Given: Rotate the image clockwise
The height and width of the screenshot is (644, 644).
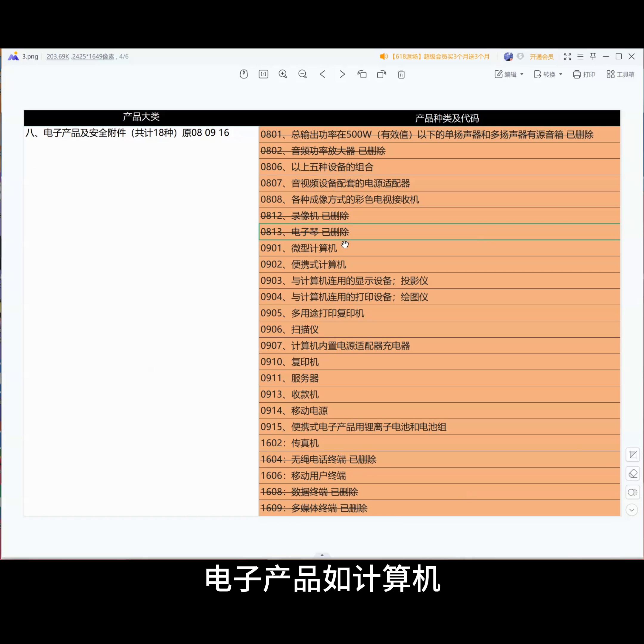Looking at the screenshot, I should tap(381, 74).
